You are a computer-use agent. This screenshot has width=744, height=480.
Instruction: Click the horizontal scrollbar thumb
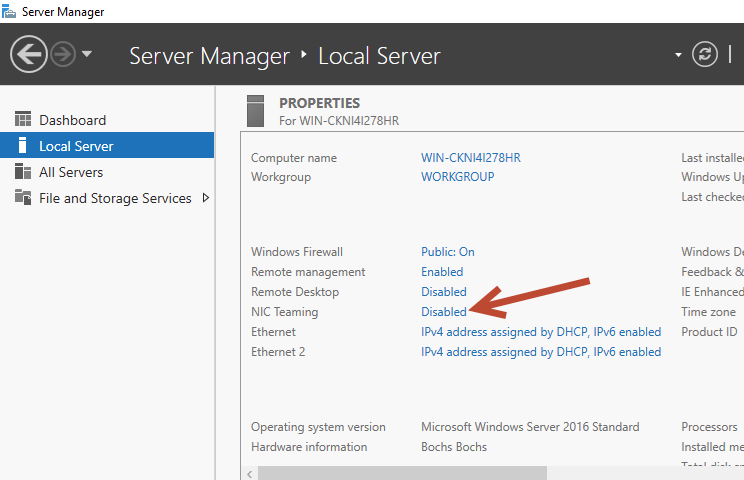pyautogui.click(x=402, y=473)
